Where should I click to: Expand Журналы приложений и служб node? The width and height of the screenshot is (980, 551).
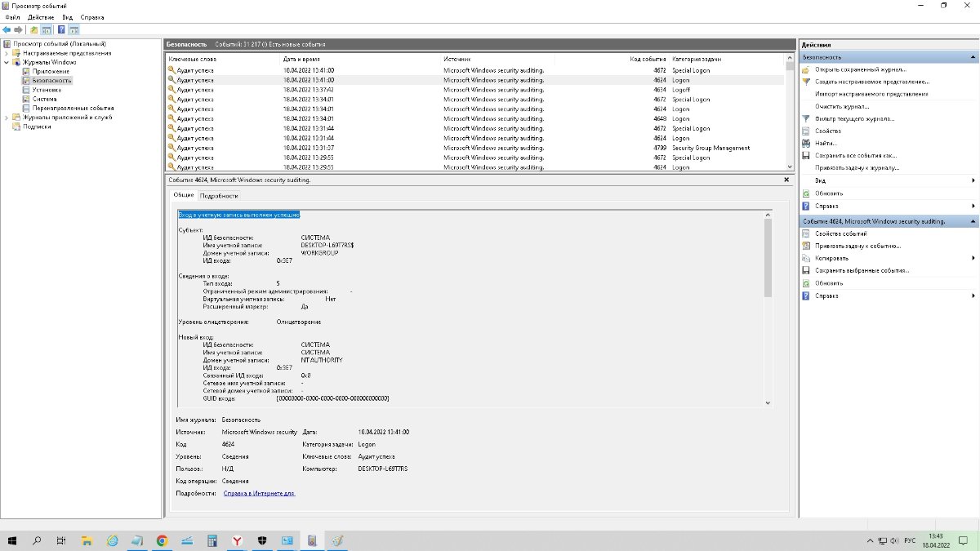coord(7,118)
